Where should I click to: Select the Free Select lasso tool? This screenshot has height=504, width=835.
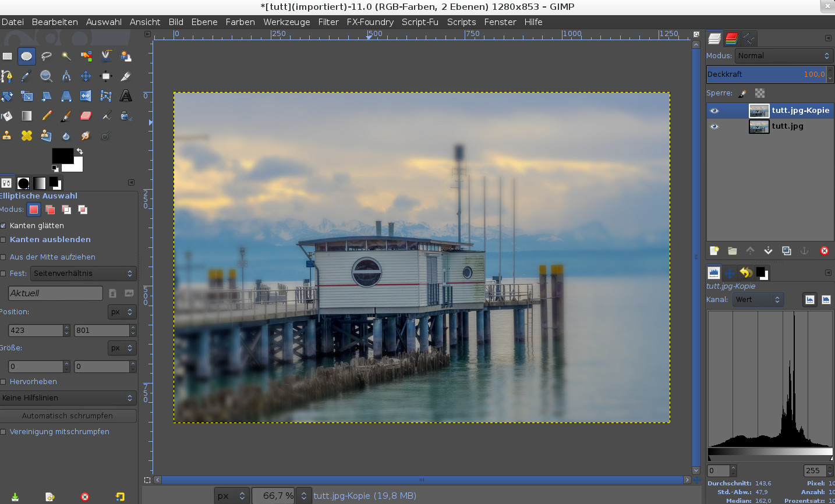pos(47,56)
